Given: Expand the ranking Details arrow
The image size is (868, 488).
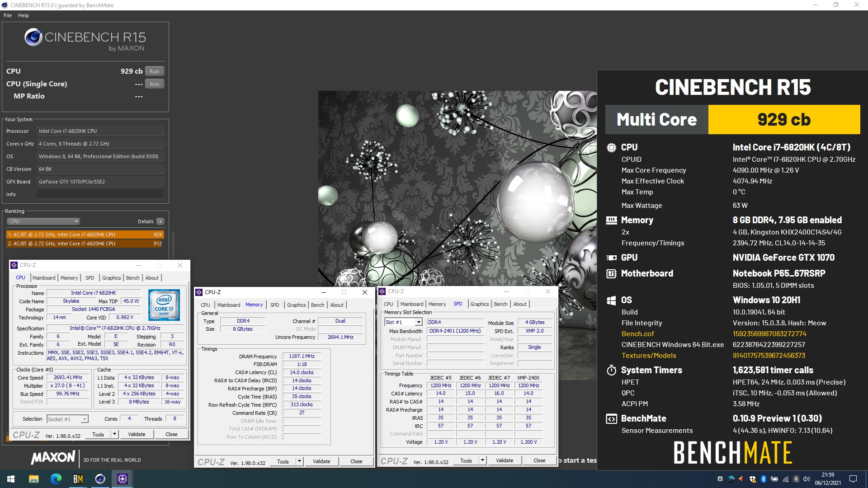Looking at the screenshot, I should 160,221.
